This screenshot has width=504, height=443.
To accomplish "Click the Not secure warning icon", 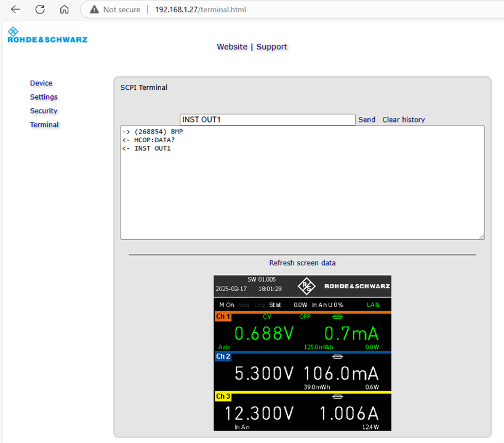I will tap(94, 10).
